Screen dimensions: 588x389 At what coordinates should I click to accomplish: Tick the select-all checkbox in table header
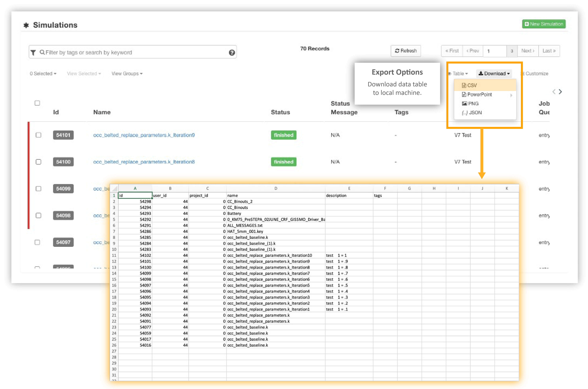[x=37, y=103]
